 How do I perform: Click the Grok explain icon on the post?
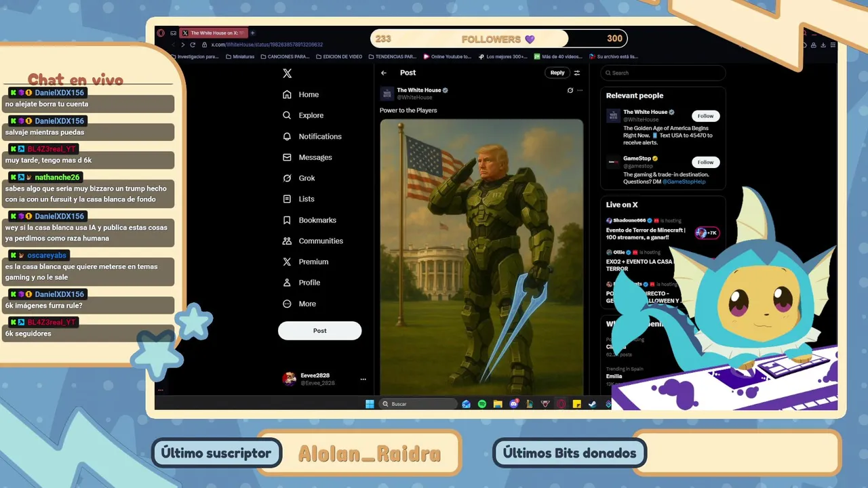tap(570, 90)
